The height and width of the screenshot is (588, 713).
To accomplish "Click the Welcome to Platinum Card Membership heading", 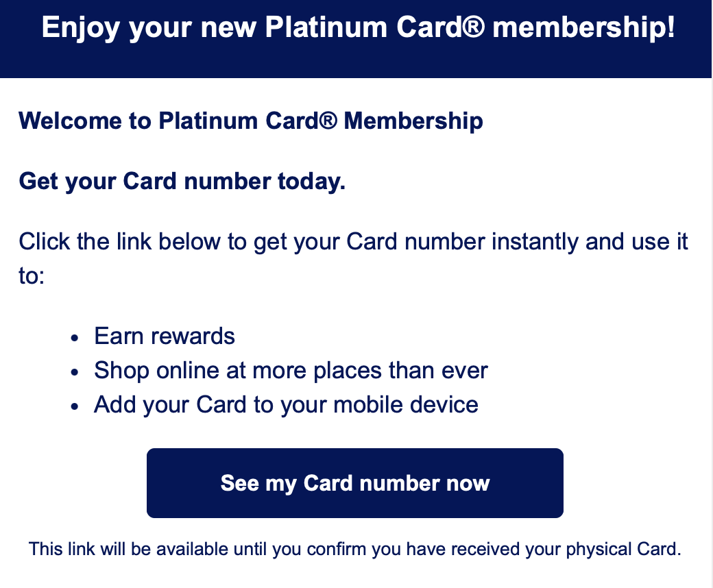I will (251, 121).
